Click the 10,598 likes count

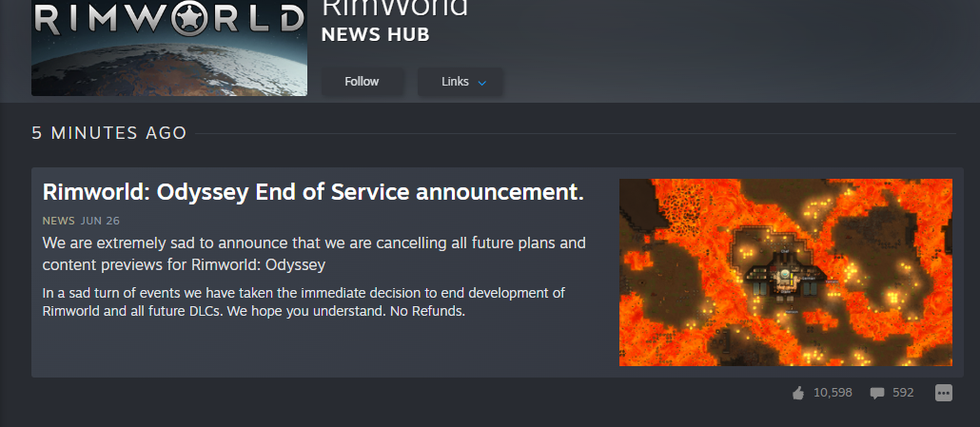[x=833, y=393]
